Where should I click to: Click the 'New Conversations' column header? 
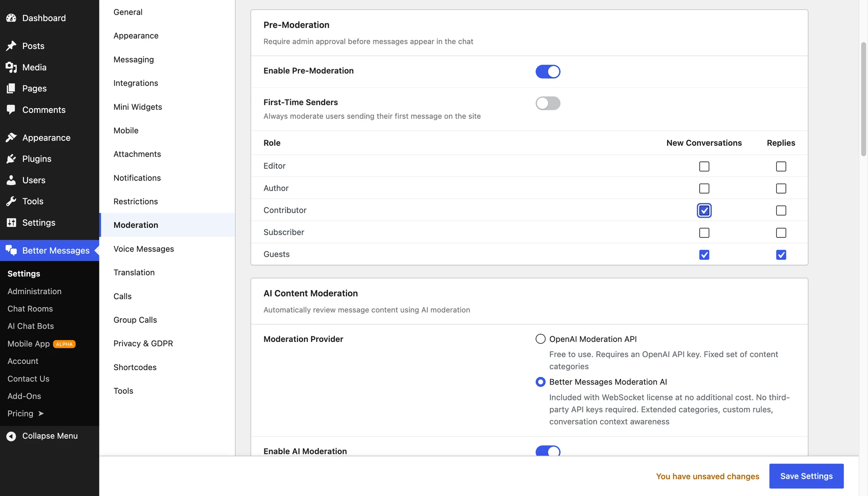pos(704,143)
